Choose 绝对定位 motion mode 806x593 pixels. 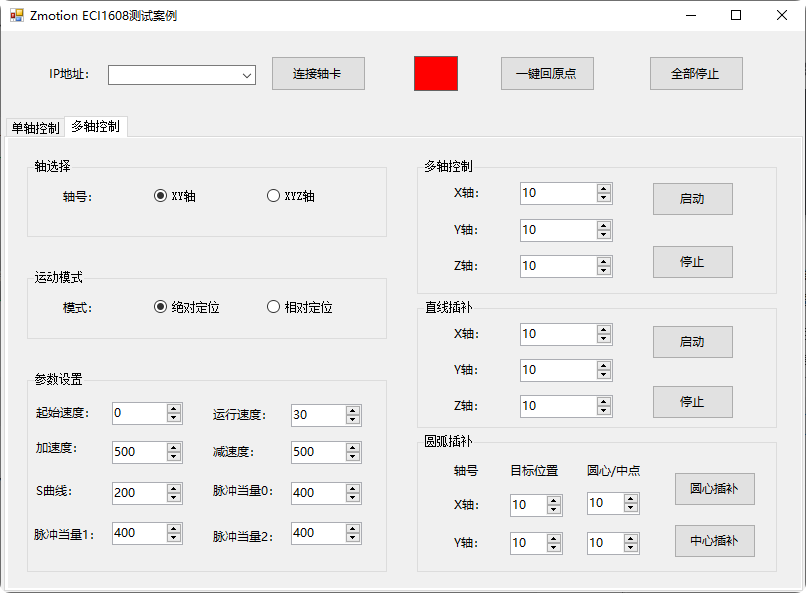click(187, 307)
